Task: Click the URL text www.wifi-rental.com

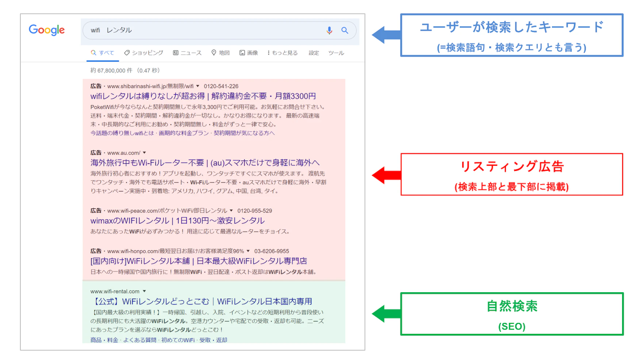Action: (115, 291)
